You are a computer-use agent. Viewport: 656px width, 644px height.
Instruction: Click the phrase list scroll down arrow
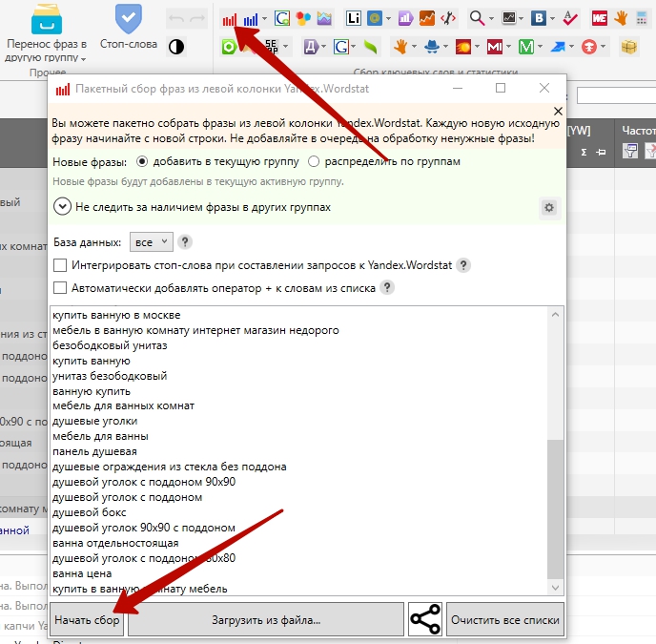pos(555,588)
